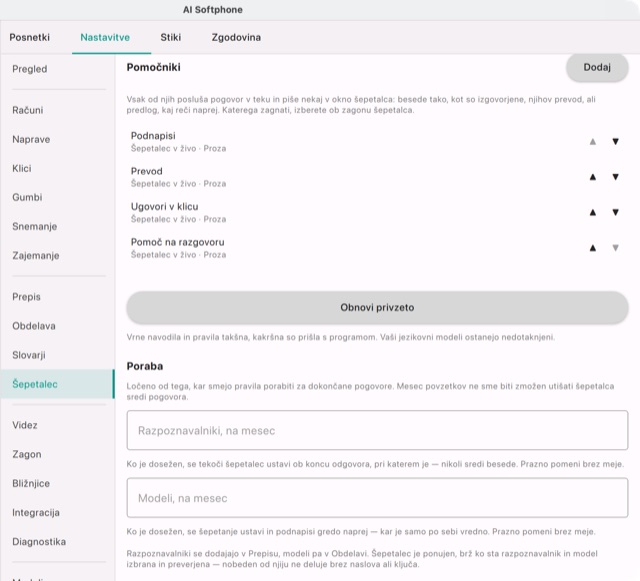
Task: Click the AI Softphone window title
Action: 213,10
